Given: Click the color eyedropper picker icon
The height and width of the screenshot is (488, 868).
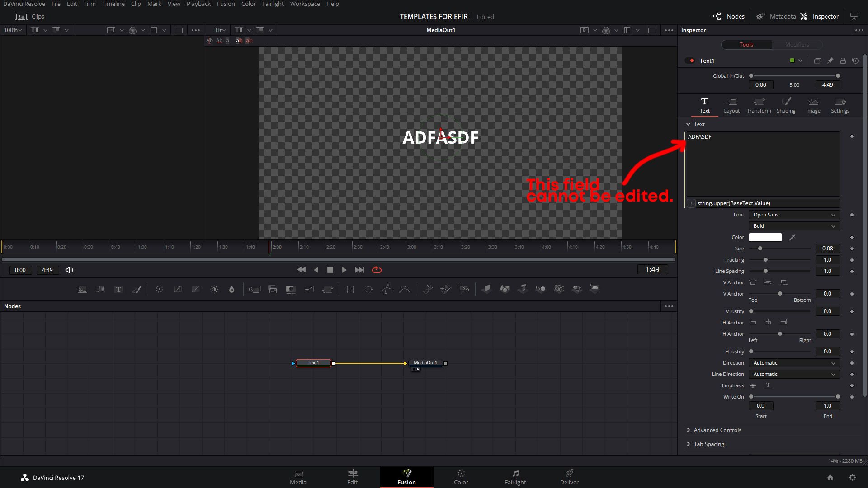Looking at the screenshot, I should click(793, 237).
